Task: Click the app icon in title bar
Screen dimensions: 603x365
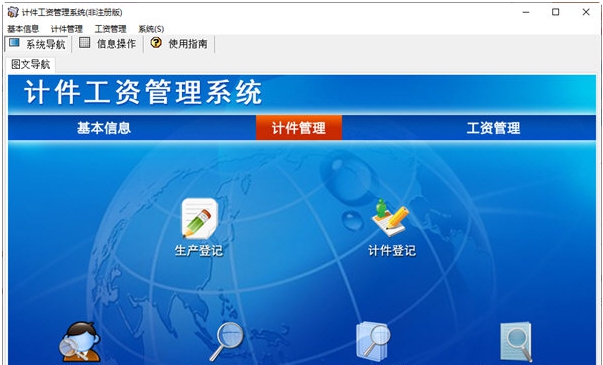Action: click(x=13, y=12)
